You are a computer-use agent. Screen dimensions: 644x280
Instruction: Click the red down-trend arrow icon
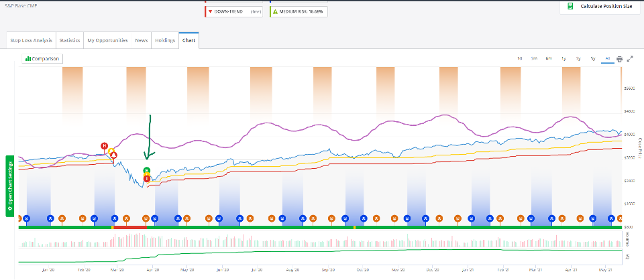(x=211, y=12)
